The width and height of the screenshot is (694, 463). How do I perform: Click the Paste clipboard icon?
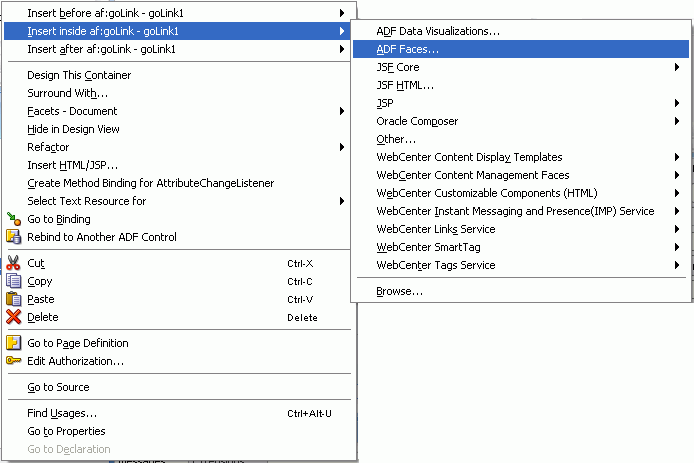point(14,299)
